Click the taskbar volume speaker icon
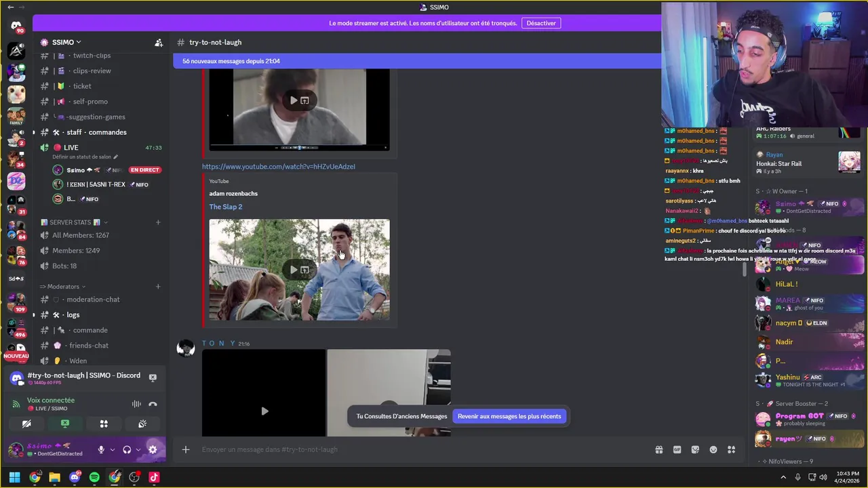This screenshot has height=488, width=868. tap(823, 477)
